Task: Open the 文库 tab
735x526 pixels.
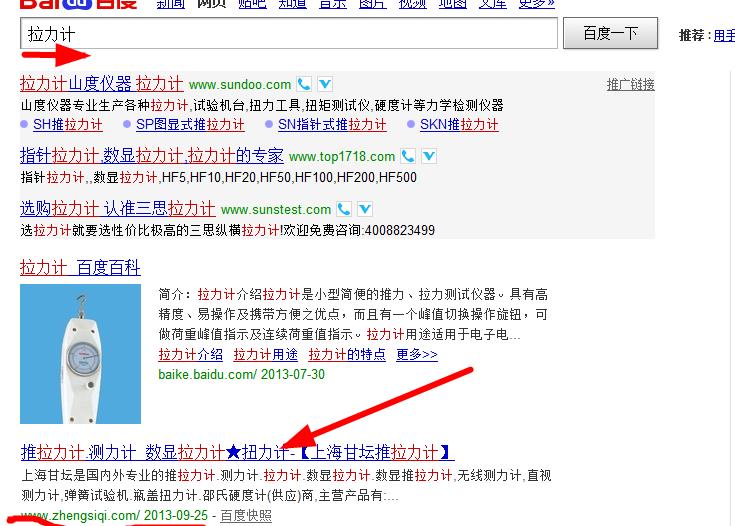Action: pos(493,4)
